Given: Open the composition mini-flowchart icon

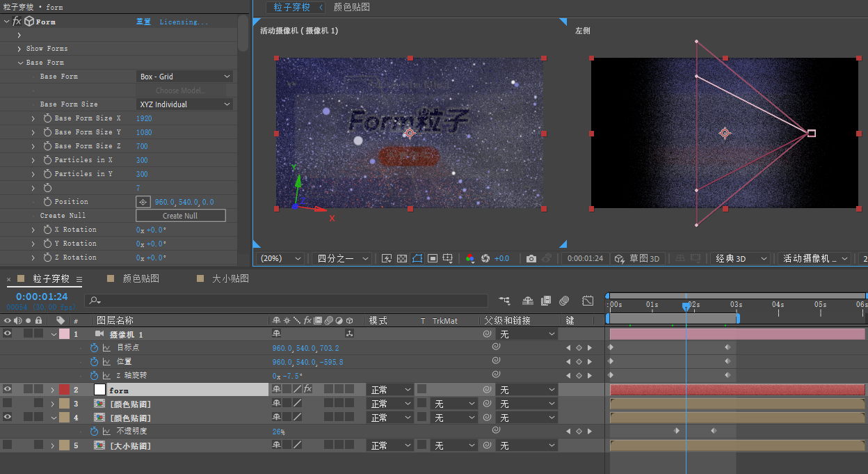Looking at the screenshot, I should pyautogui.click(x=504, y=301).
